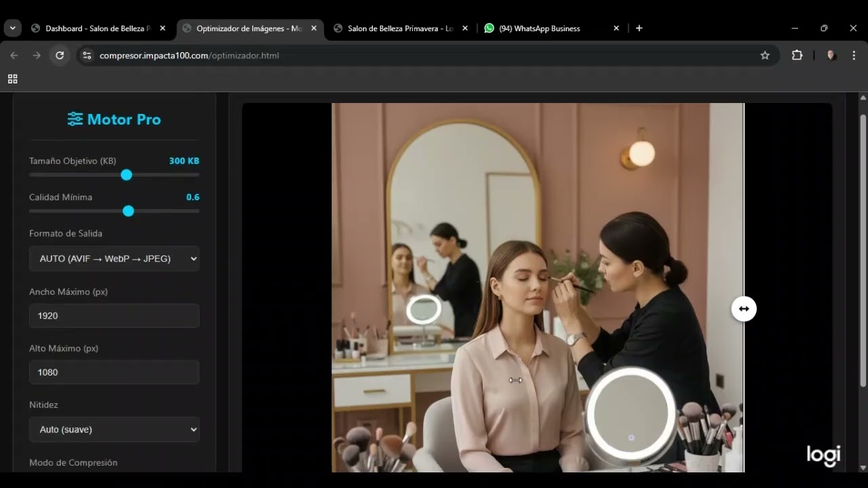
Task: Click the page vertical scrollbar
Action: tap(863, 251)
